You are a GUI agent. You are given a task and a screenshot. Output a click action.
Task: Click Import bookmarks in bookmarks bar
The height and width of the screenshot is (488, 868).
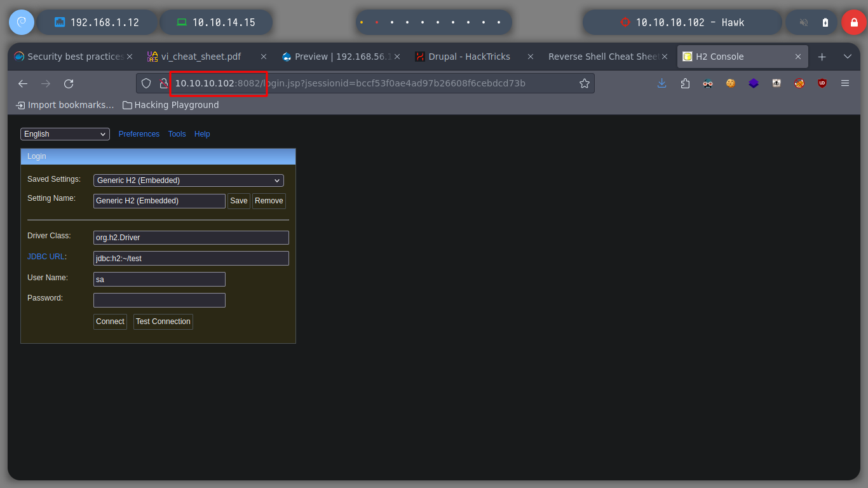pyautogui.click(x=65, y=105)
